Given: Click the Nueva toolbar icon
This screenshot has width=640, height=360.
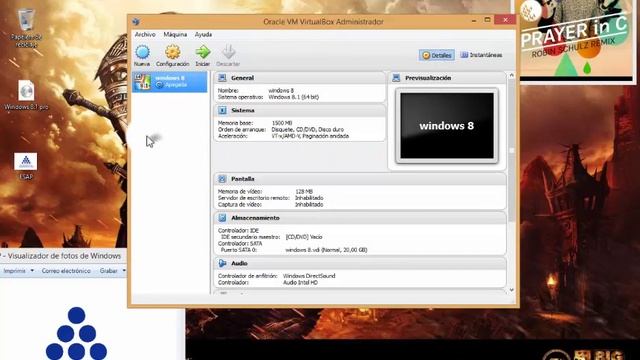Looking at the screenshot, I should pyautogui.click(x=142, y=52).
